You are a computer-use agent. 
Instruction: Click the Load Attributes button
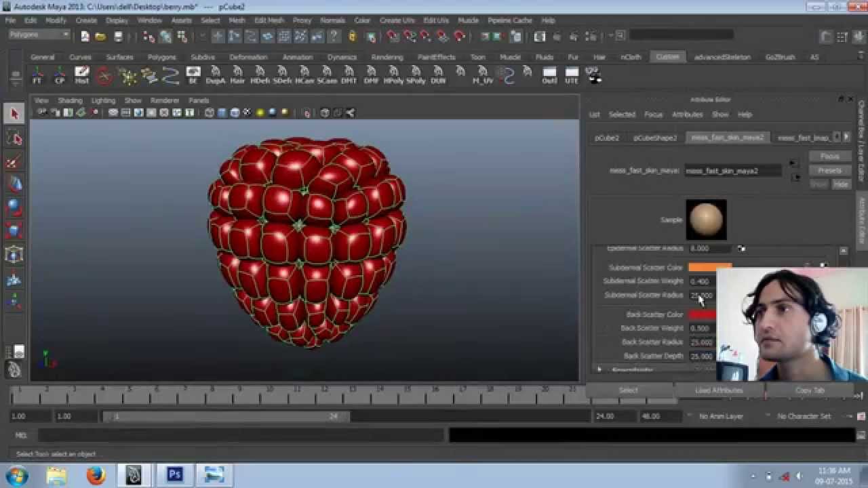[x=719, y=390]
